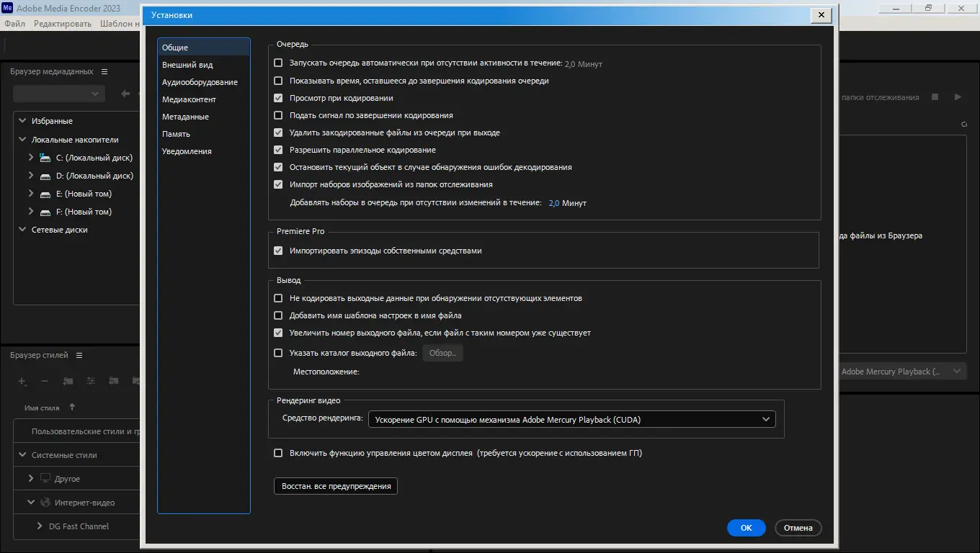980x553 pixels.
Task: Open the Media Browser path dropdown
Action: [x=59, y=94]
